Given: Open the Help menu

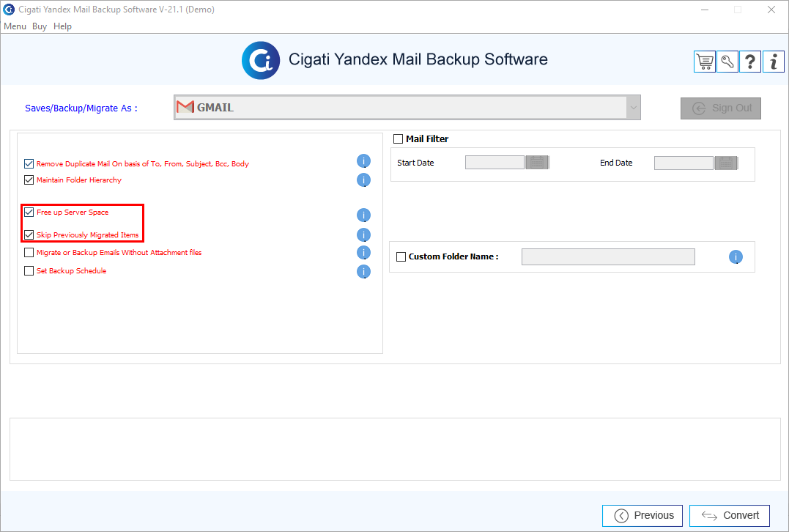Looking at the screenshot, I should [62, 26].
